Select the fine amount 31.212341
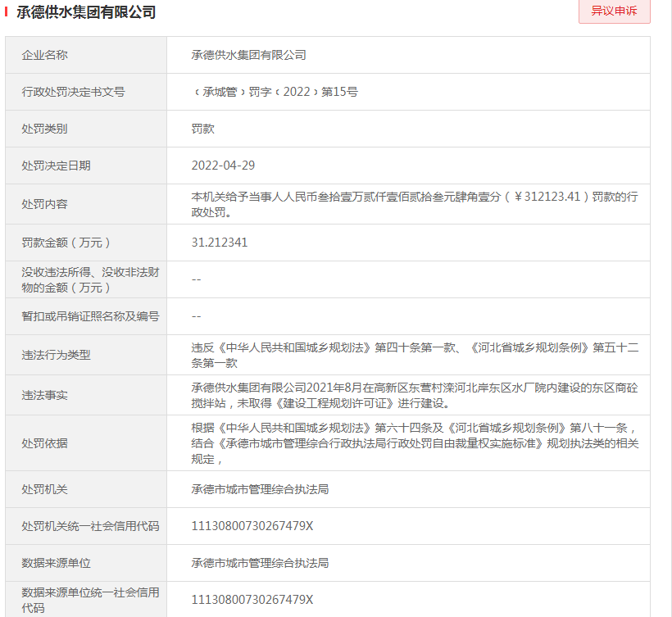672x617 pixels. pyautogui.click(x=219, y=243)
